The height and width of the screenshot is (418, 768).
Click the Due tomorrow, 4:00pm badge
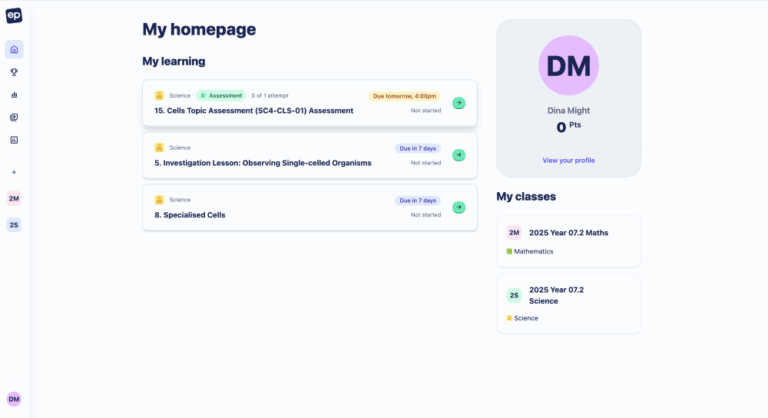coord(404,96)
